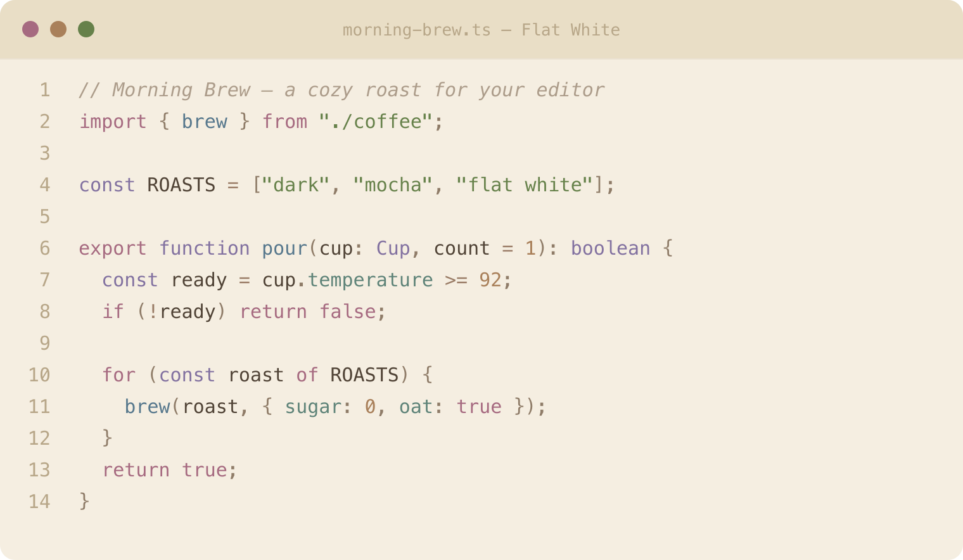
Task: Click the closing brace on line 14
Action: point(84,502)
